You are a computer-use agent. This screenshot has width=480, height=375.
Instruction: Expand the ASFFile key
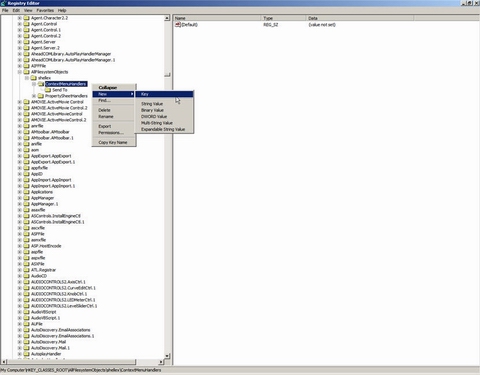point(19,234)
